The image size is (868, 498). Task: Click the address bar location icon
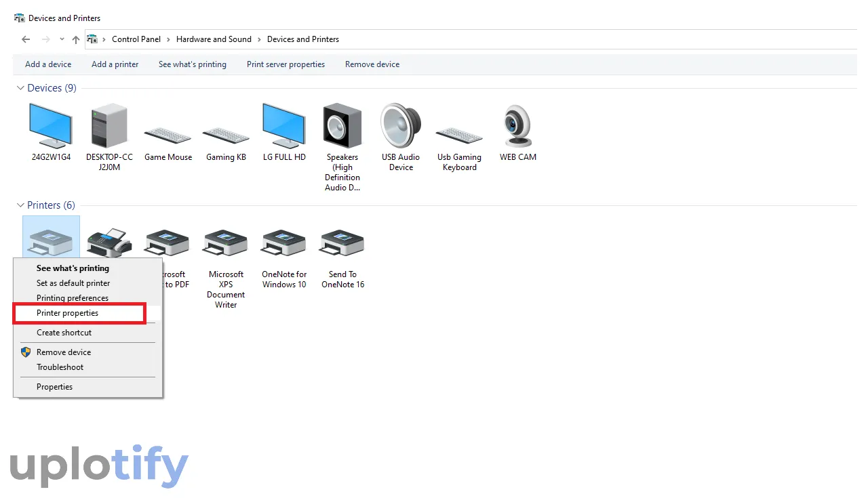[93, 39]
